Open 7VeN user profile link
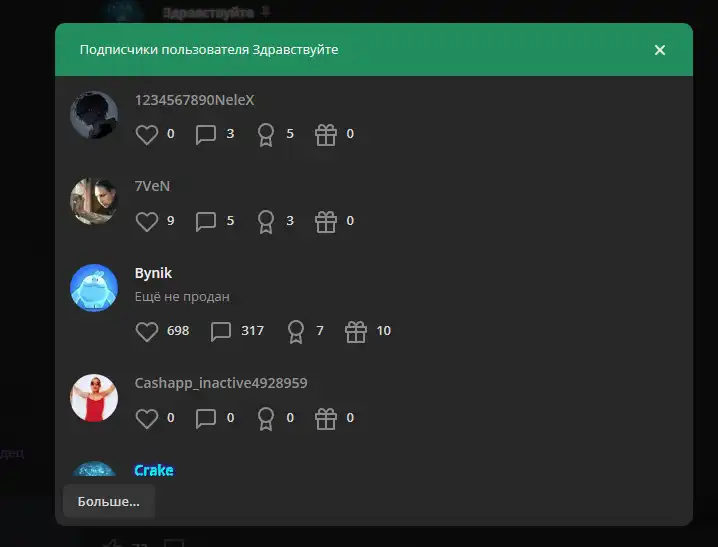Screen dimensions: 718x547 coord(152,186)
